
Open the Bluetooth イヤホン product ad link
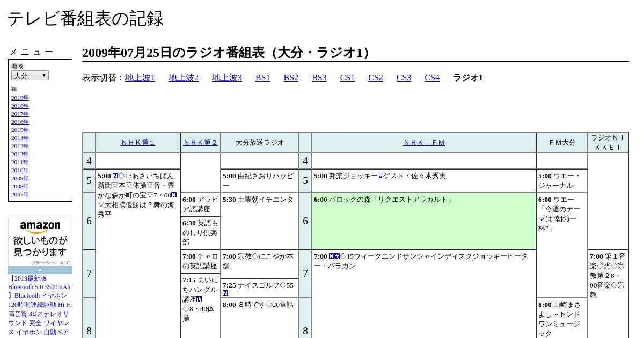tap(40, 305)
